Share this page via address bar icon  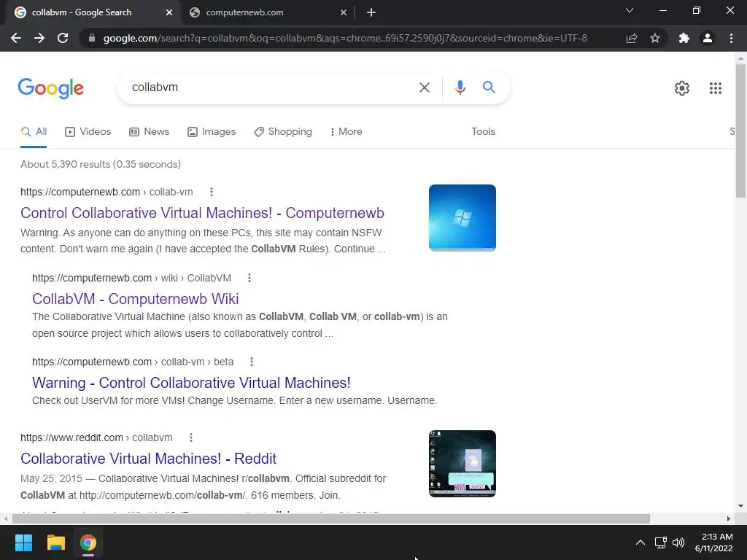(x=632, y=38)
